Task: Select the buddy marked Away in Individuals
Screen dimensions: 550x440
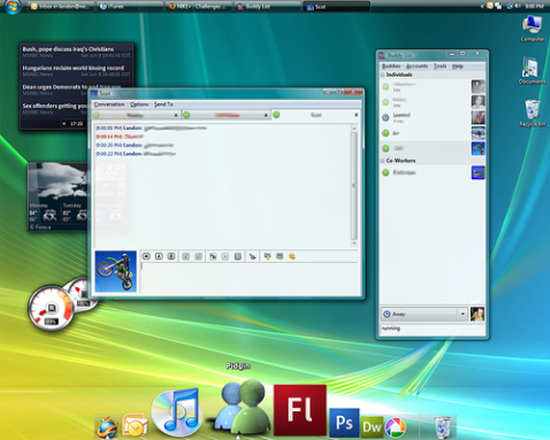Action: (432, 118)
